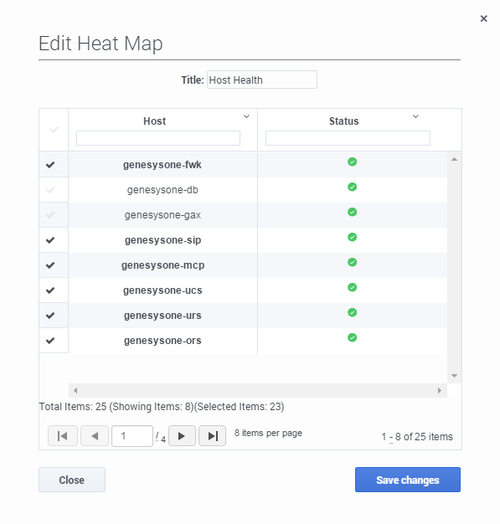Toggle the select-all header checkbox
Viewport: 500px width, 524px height.
pyautogui.click(x=54, y=129)
